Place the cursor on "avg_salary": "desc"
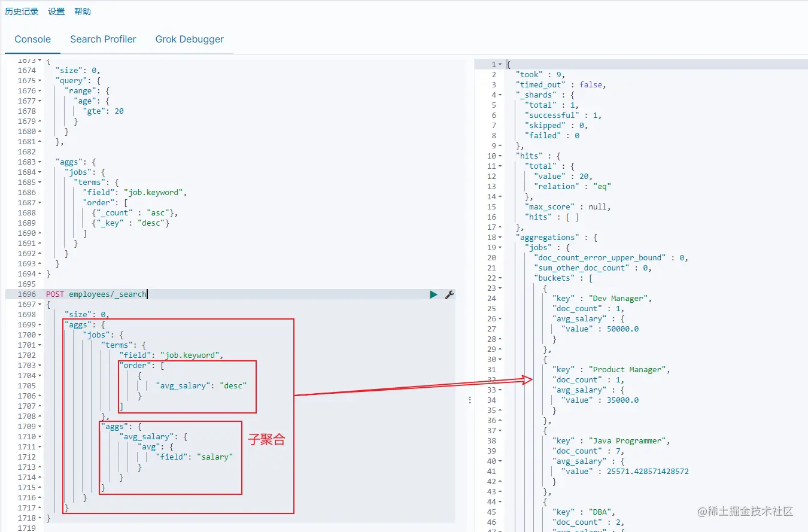This screenshot has height=532, width=808. tap(202, 386)
